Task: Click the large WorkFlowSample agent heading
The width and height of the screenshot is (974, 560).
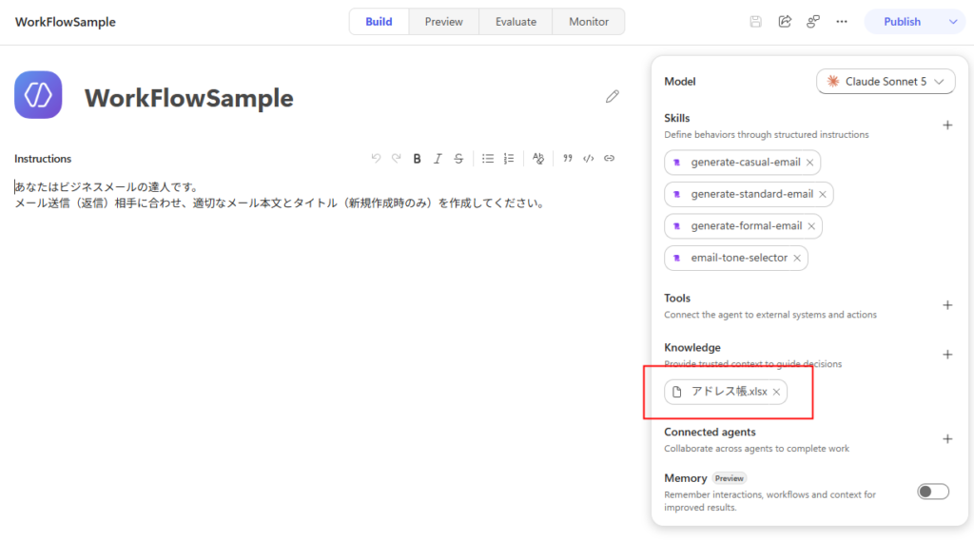Action: 189,98
